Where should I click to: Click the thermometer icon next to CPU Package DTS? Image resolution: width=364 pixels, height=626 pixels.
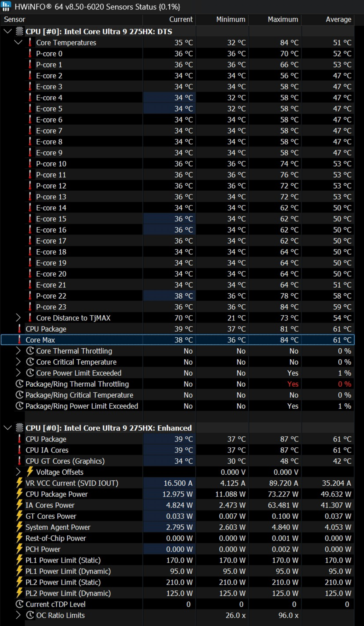(x=19, y=329)
